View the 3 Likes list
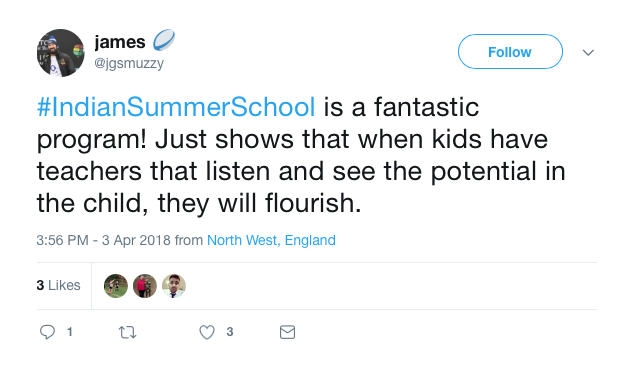633x370 pixels. pos(59,285)
